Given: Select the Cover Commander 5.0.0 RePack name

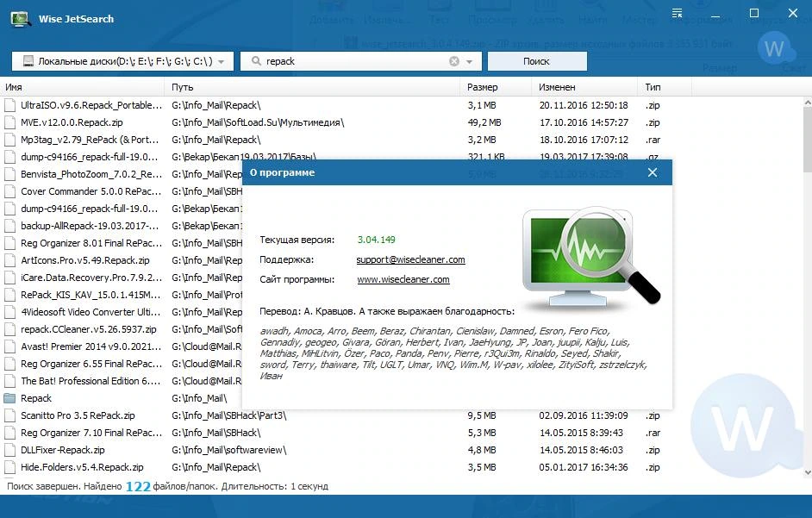Looking at the screenshot, I should [91, 191].
